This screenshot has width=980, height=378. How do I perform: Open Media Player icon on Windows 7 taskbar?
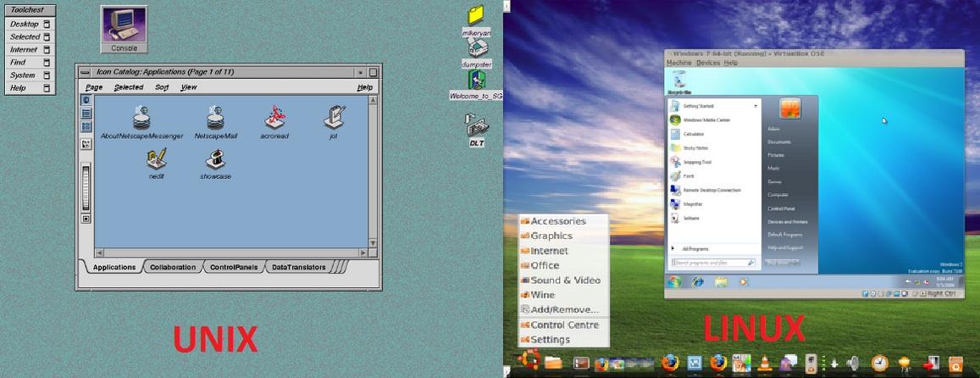[x=743, y=282]
